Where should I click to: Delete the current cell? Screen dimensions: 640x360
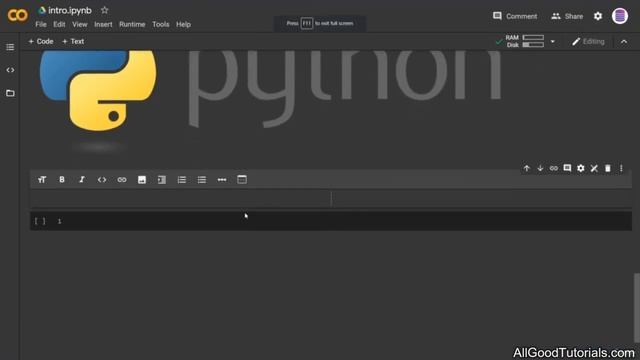tap(607, 168)
